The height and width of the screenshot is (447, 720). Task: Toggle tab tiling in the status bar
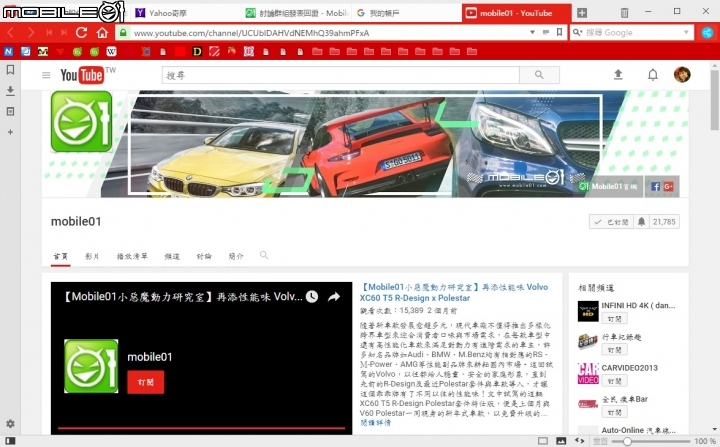pyautogui.click(x=543, y=441)
